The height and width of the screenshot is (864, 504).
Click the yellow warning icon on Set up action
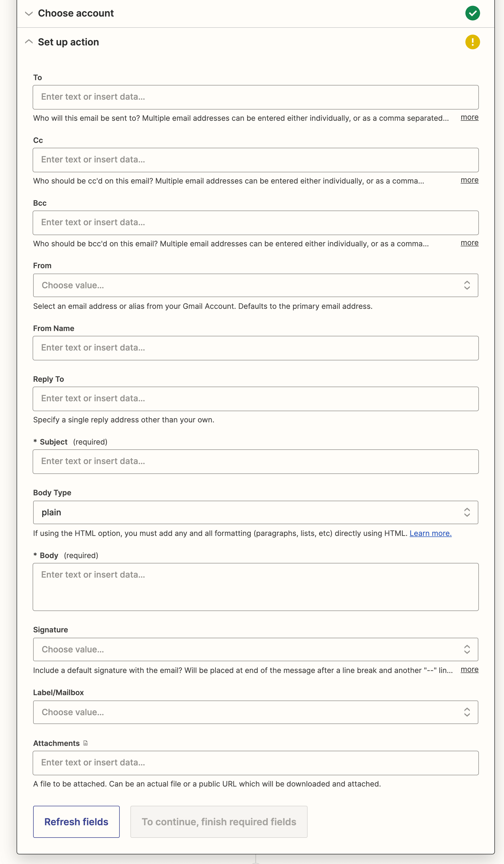[472, 42]
